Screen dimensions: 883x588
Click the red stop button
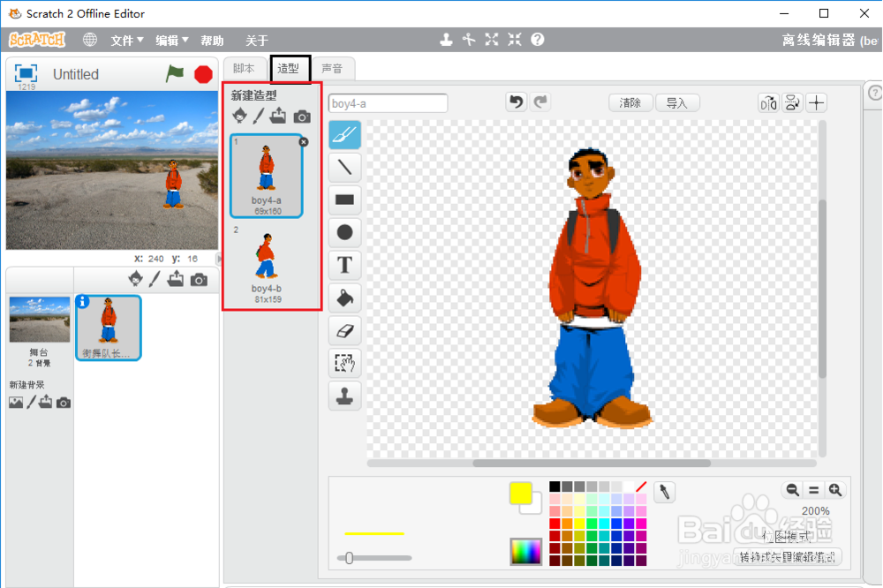pos(203,74)
